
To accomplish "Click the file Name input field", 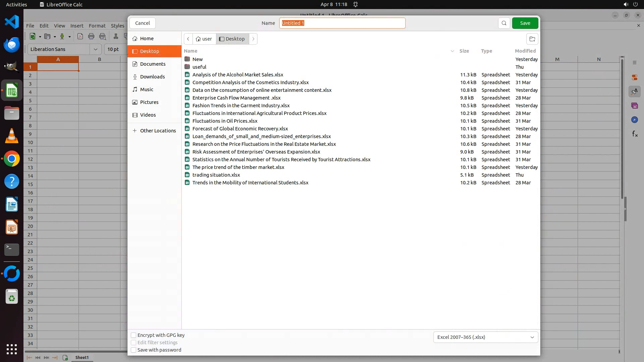I will coord(342,23).
